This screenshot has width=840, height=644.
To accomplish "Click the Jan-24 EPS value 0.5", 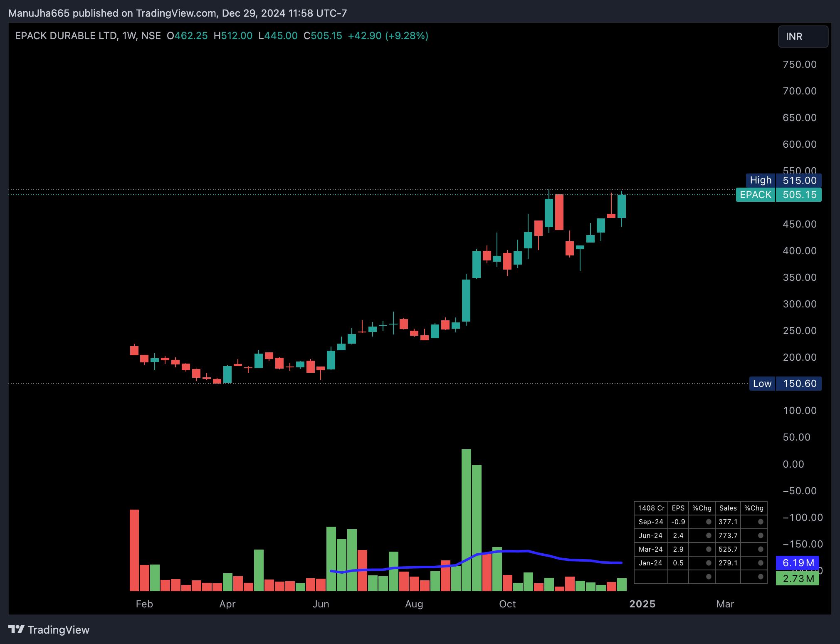I will tap(678, 563).
